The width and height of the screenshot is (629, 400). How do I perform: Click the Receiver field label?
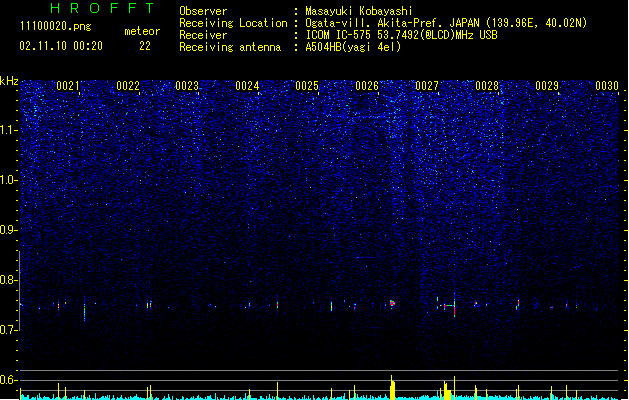(203, 35)
